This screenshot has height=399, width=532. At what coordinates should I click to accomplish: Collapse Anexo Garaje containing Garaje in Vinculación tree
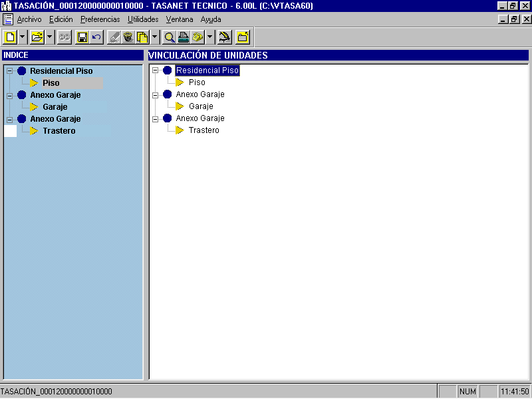(156, 95)
